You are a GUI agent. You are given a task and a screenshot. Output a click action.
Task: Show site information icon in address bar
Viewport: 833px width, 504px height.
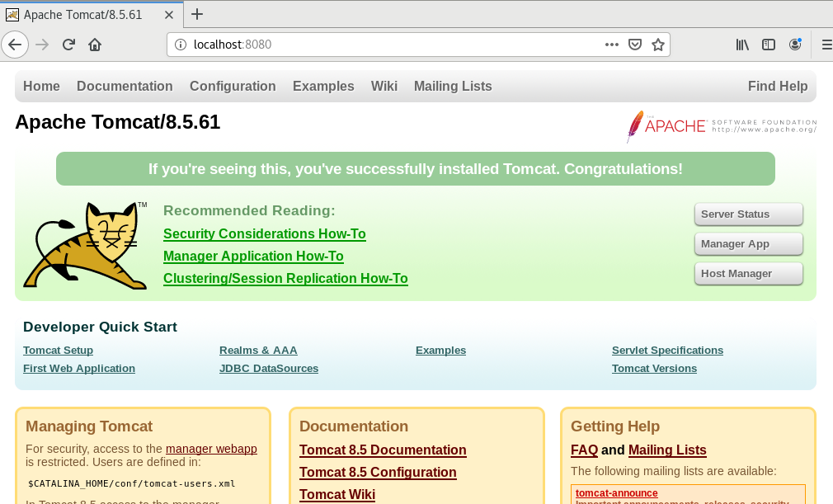(181, 45)
